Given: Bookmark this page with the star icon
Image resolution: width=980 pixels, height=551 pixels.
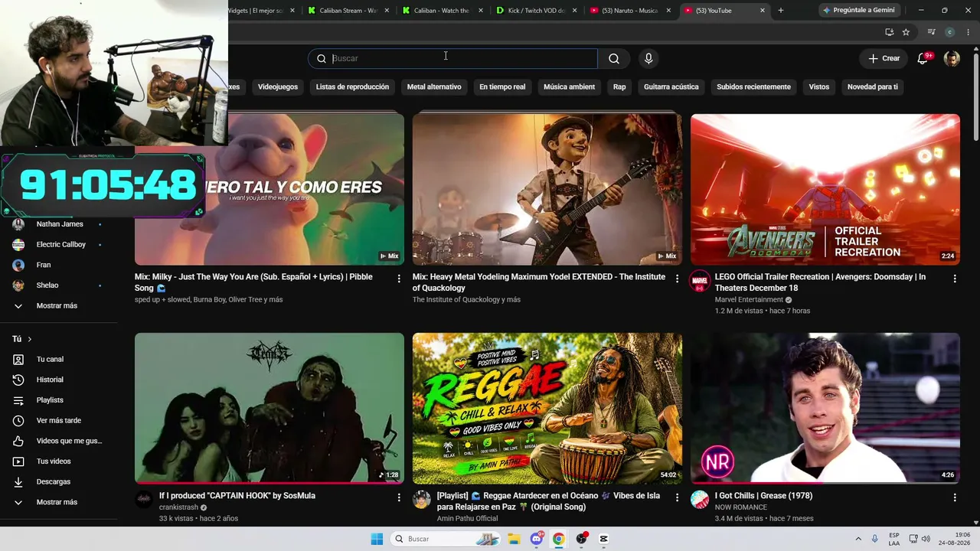Looking at the screenshot, I should (906, 32).
